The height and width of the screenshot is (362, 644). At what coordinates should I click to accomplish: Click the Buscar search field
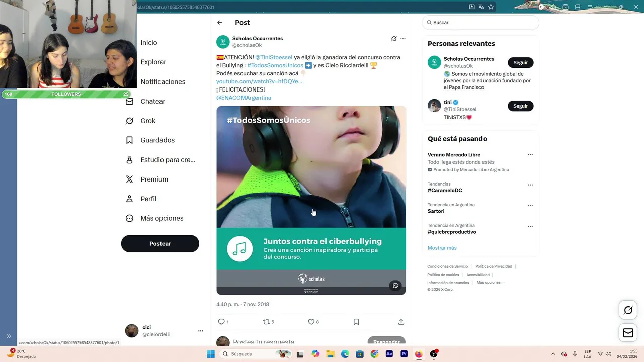(x=481, y=23)
